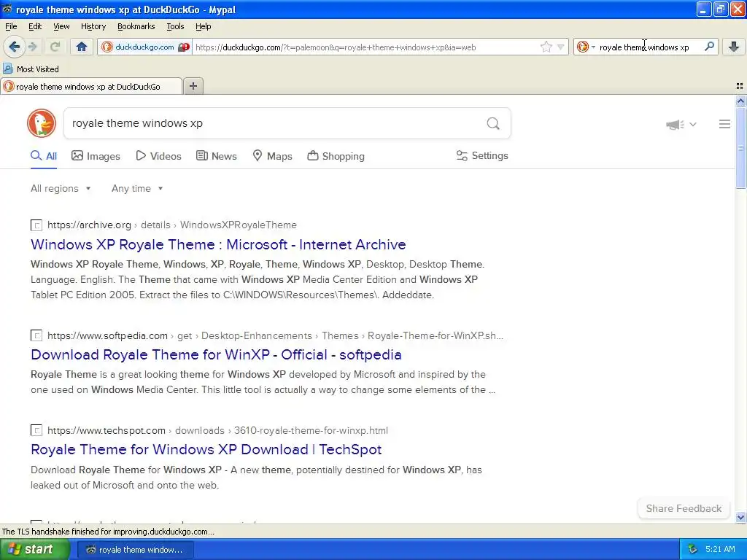747x560 pixels.
Task: Open the address bar history dropdown arrow
Action: pyautogui.click(x=561, y=47)
